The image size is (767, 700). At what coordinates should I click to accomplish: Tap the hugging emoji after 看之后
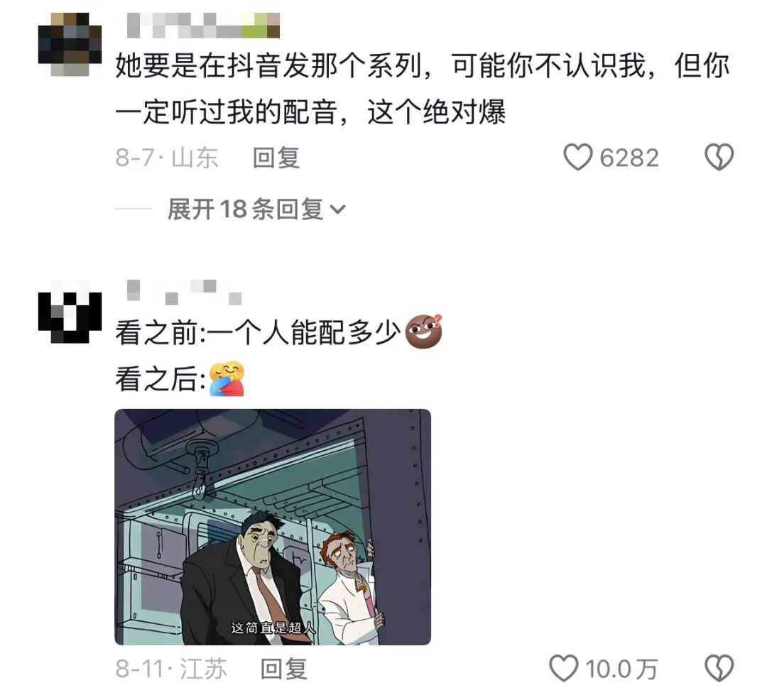tap(227, 378)
